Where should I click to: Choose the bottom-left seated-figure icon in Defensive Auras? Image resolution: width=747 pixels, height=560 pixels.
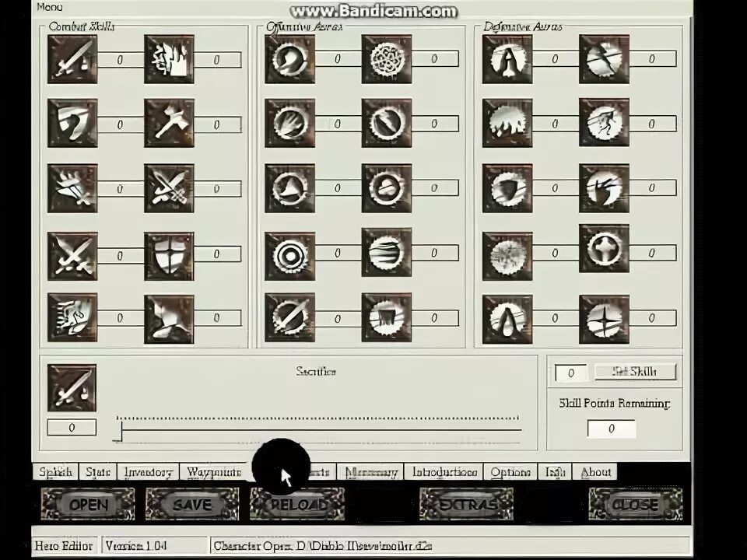pyautogui.click(x=507, y=319)
